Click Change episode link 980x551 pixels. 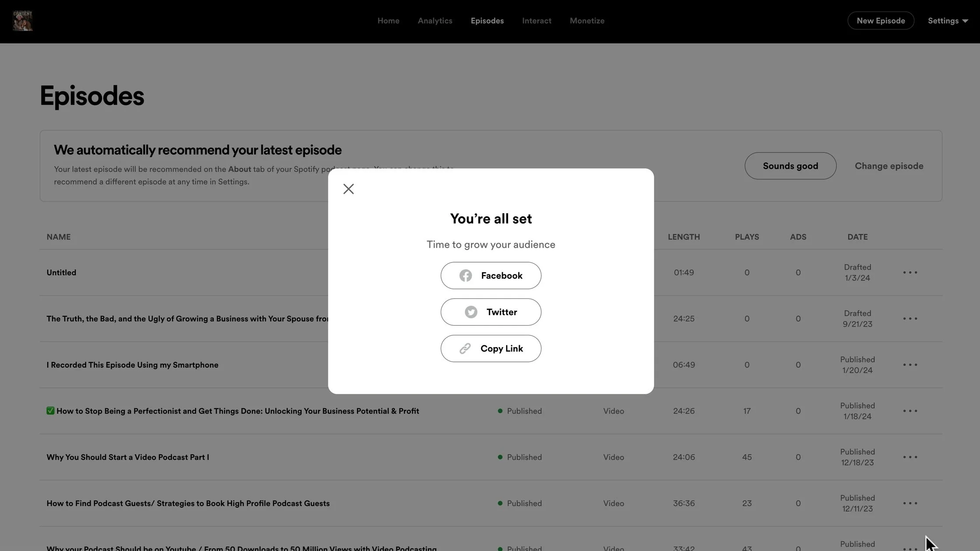[x=889, y=166]
